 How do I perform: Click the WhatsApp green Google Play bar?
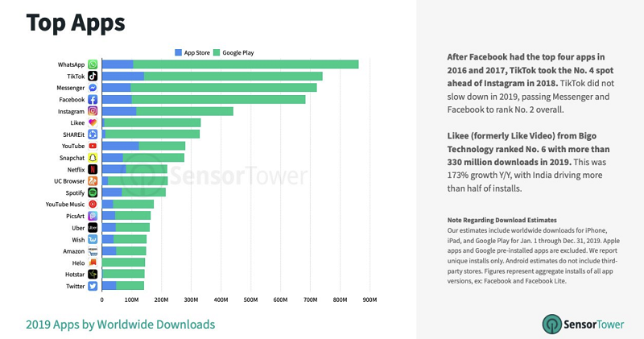(x=246, y=64)
